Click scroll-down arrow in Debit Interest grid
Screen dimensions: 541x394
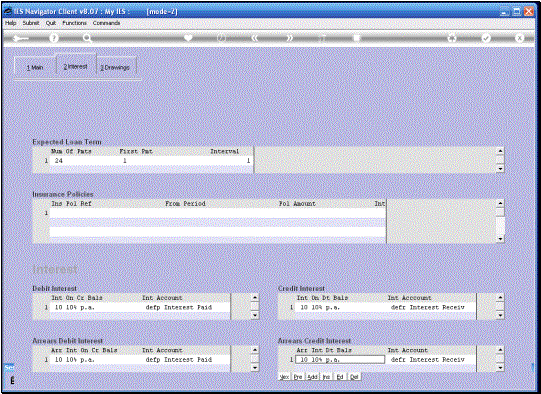(x=255, y=315)
